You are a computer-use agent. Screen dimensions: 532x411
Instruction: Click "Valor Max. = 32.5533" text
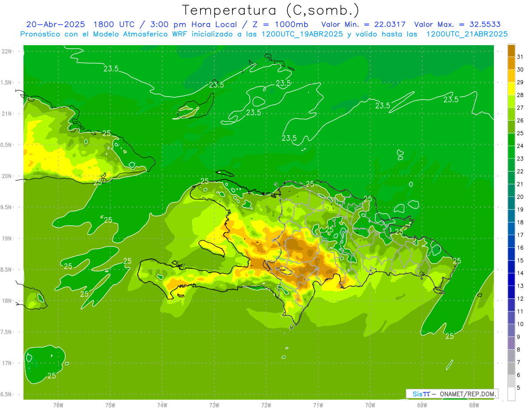tap(458, 24)
